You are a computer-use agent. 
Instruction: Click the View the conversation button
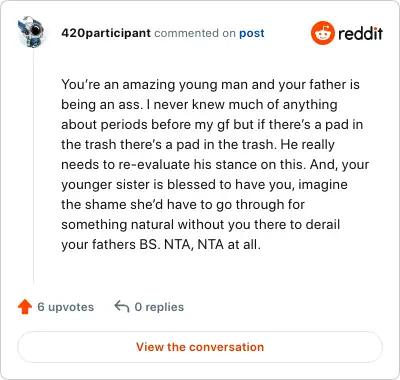click(x=200, y=347)
